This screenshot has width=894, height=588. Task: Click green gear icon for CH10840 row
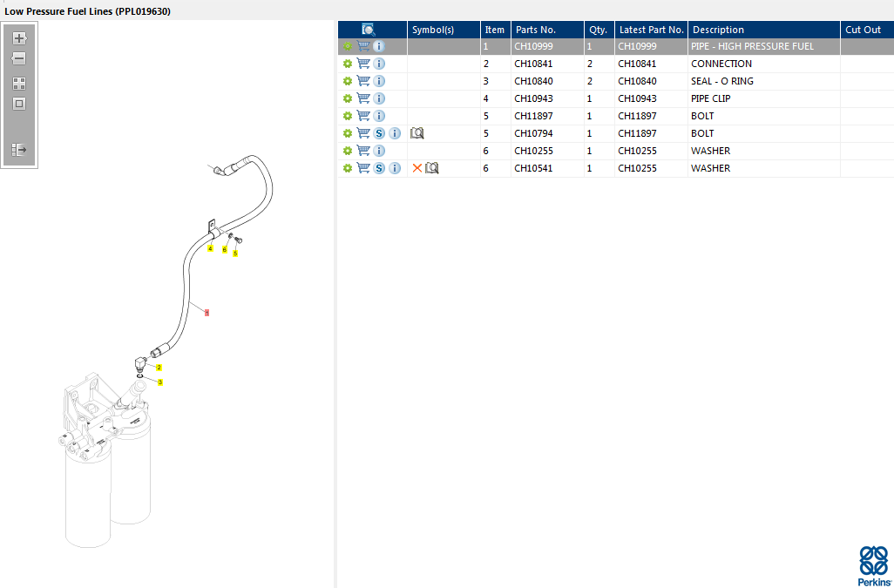tap(348, 81)
